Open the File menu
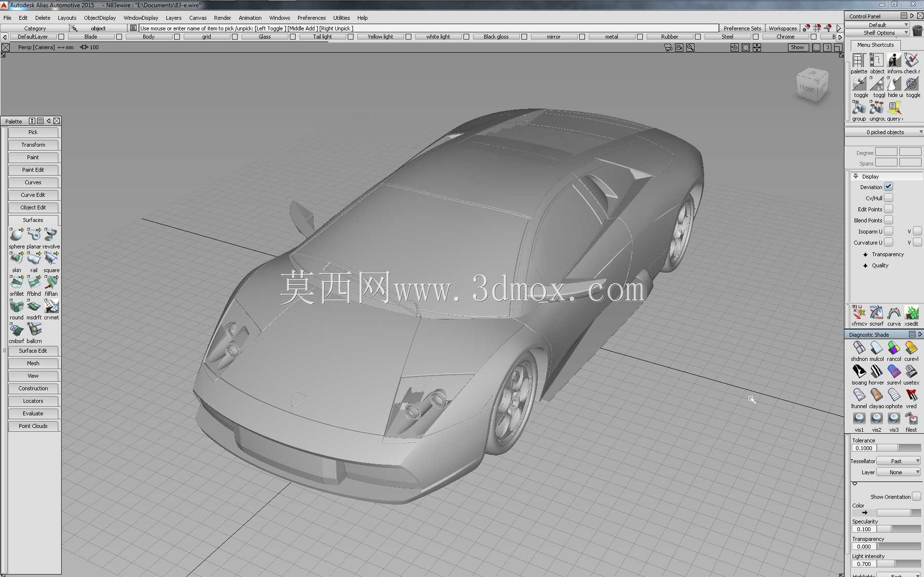This screenshot has height=577, width=924. click(x=7, y=18)
